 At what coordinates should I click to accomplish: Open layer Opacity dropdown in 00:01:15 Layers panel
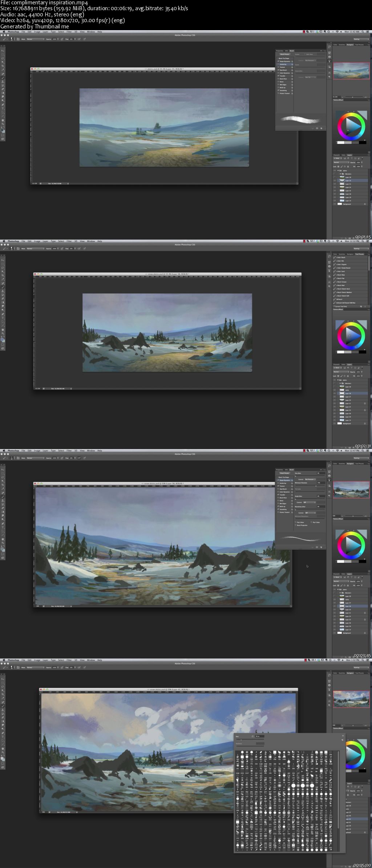click(x=362, y=163)
